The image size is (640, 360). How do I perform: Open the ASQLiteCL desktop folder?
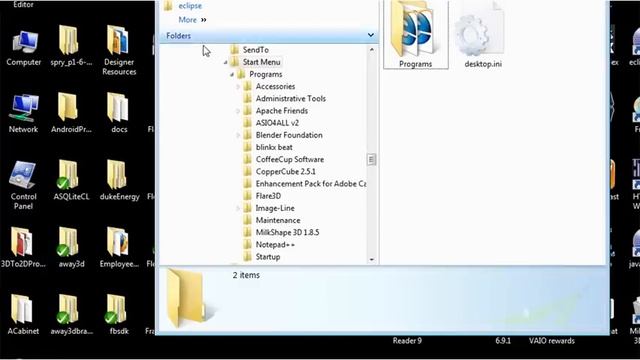(x=71, y=180)
